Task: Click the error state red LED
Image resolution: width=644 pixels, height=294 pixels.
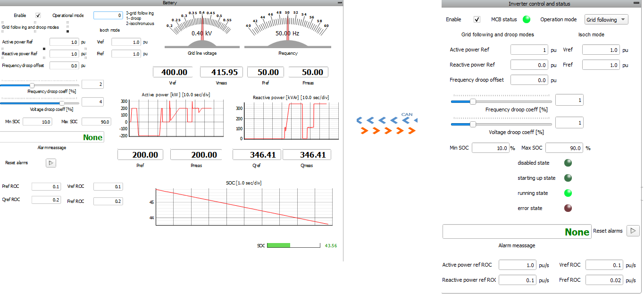Action: pos(568,208)
